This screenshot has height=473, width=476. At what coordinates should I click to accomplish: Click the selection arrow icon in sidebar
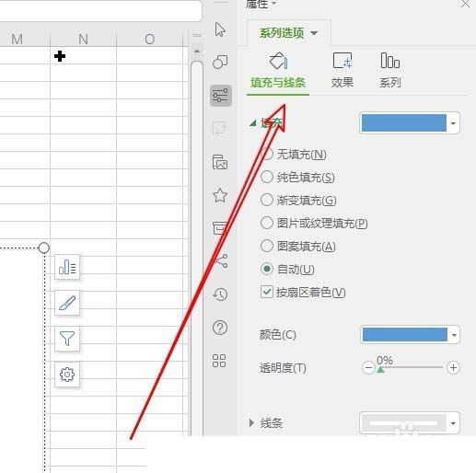(220, 29)
